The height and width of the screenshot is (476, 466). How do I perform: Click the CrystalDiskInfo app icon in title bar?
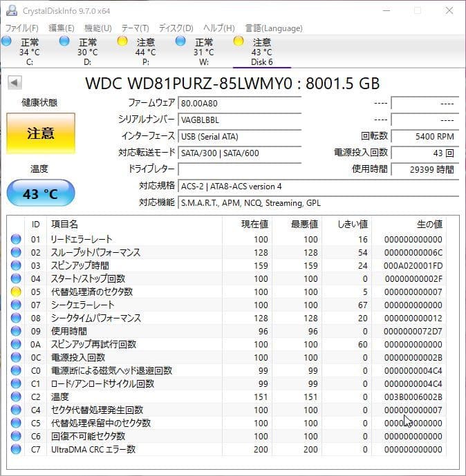pyautogui.click(x=12, y=10)
